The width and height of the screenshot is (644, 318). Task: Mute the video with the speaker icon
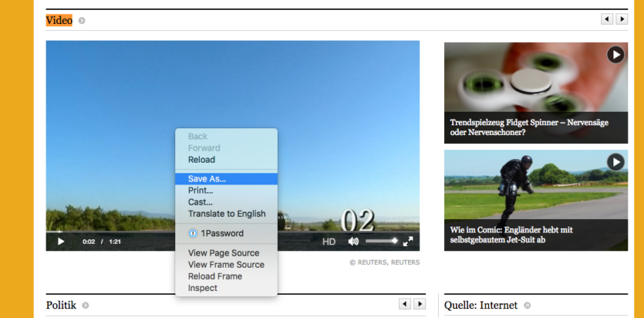coord(353,241)
